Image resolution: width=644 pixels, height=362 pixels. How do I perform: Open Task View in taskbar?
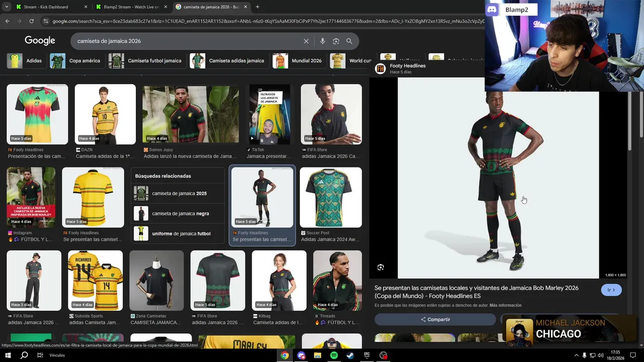point(40,355)
